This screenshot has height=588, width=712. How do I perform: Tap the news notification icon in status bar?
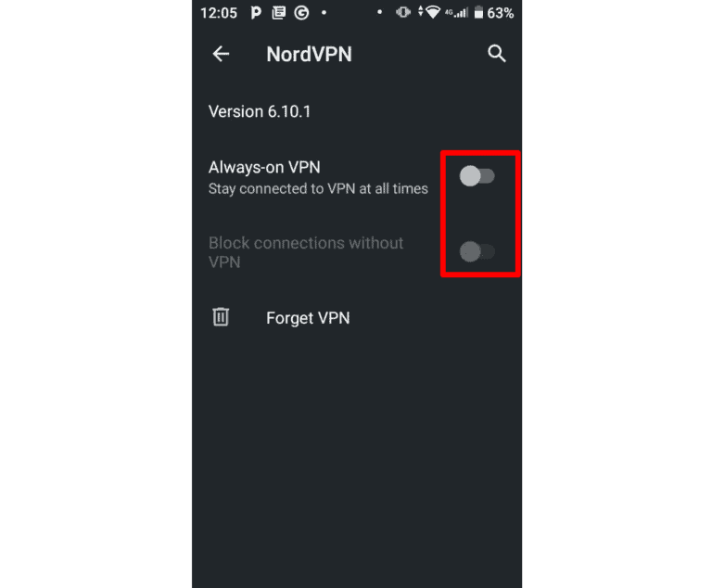pos(278,13)
